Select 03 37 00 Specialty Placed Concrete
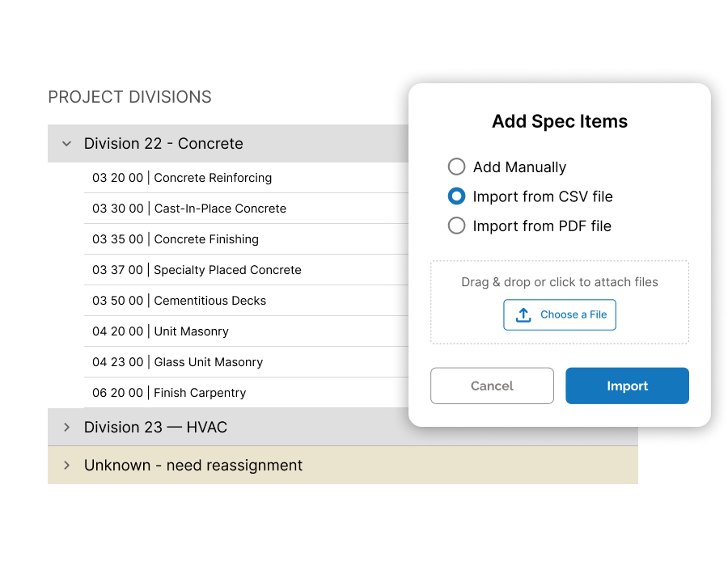Screen dimensions: 728x582 246,270
